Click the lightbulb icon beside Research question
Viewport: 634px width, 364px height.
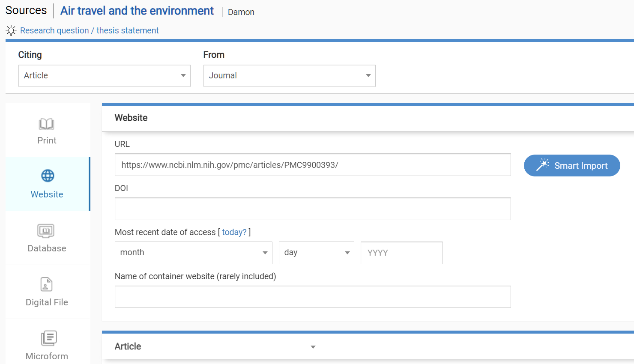click(11, 30)
